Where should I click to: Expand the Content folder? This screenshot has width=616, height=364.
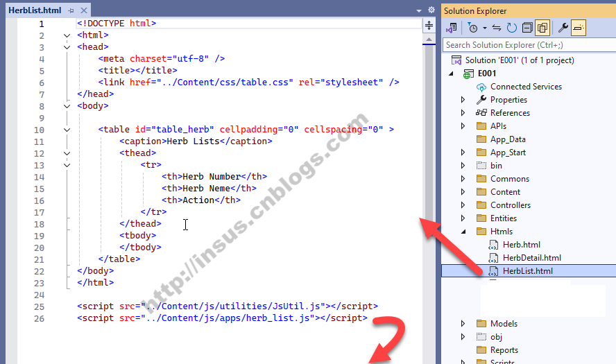coord(463,192)
